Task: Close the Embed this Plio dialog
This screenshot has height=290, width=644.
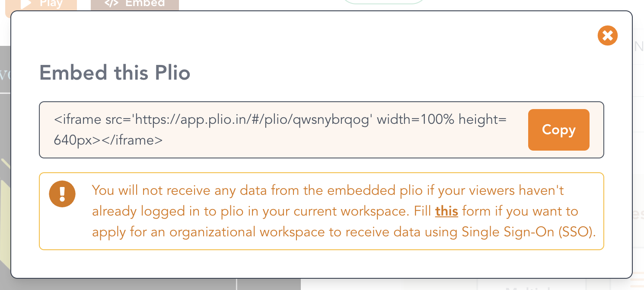Action: point(608,35)
